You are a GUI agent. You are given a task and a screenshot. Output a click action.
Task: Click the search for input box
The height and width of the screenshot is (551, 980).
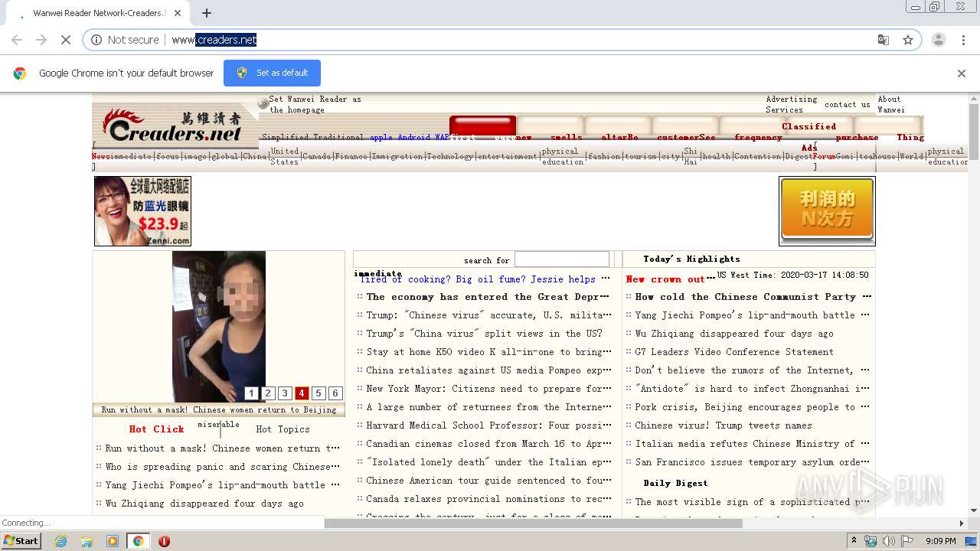point(562,259)
